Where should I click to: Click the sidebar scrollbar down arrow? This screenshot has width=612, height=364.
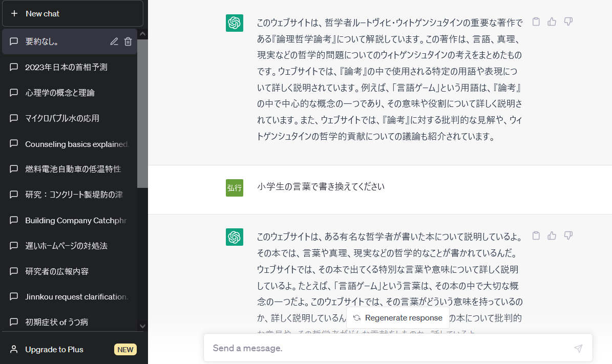click(x=142, y=326)
